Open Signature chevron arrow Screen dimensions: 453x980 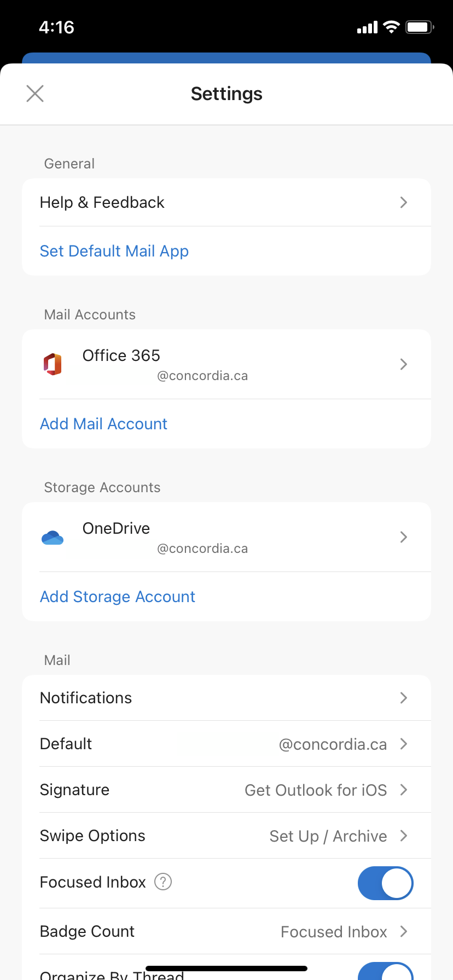(x=404, y=790)
